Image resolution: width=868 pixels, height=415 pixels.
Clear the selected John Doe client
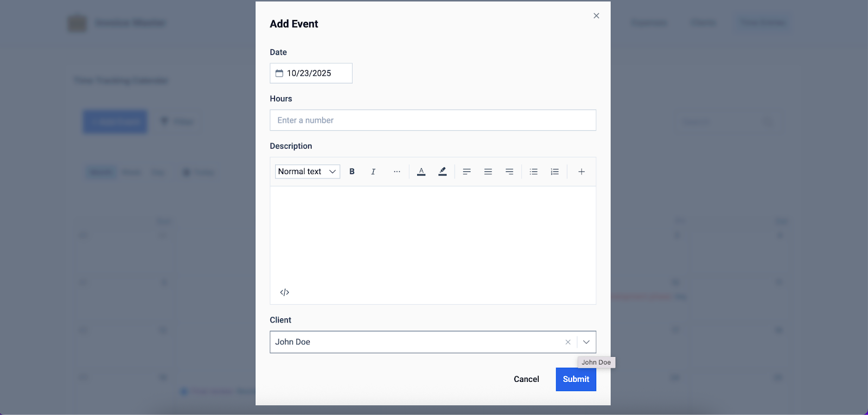click(x=567, y=342)
